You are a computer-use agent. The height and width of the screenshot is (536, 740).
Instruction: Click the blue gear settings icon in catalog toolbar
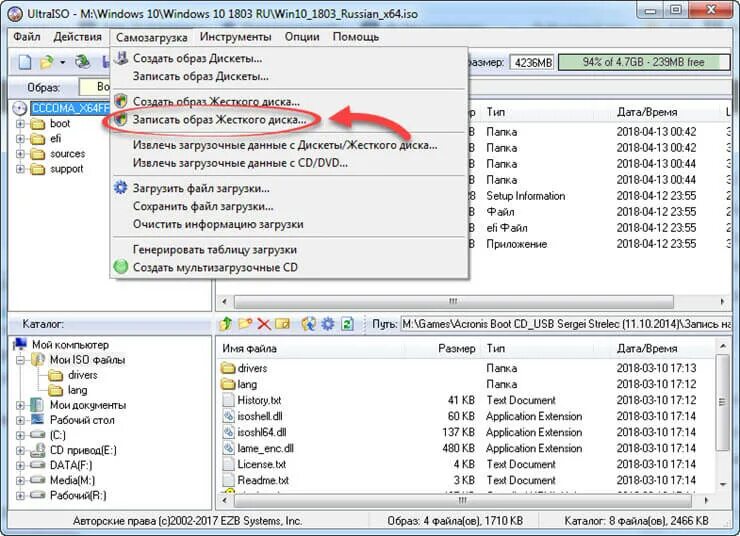coord(328,324)
